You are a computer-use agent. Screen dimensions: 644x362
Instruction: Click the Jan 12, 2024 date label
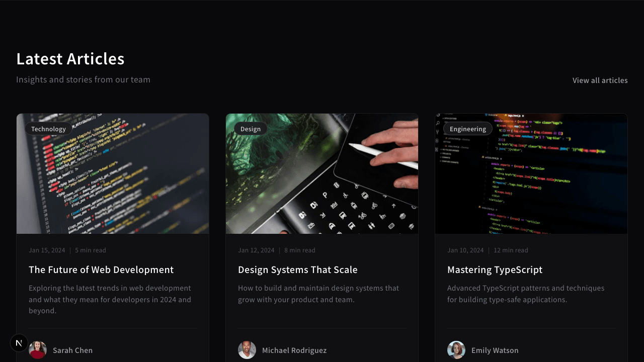coord(256,250)
